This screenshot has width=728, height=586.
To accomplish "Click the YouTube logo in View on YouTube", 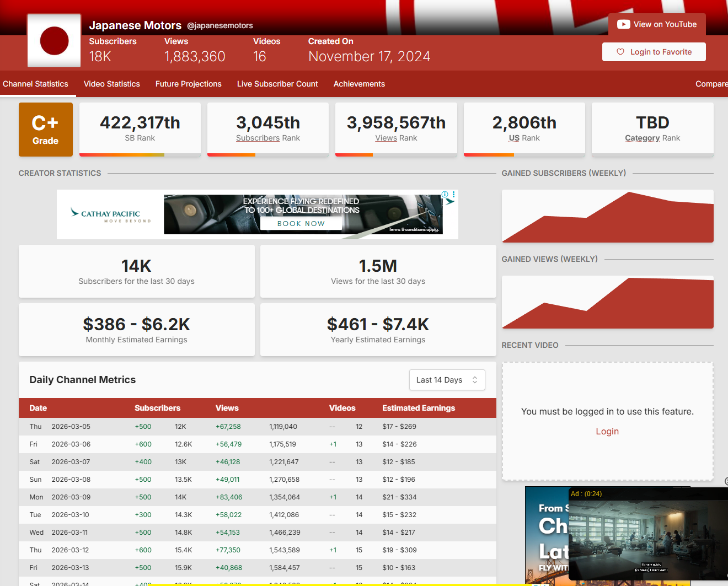I will click(x=623, y=24).
